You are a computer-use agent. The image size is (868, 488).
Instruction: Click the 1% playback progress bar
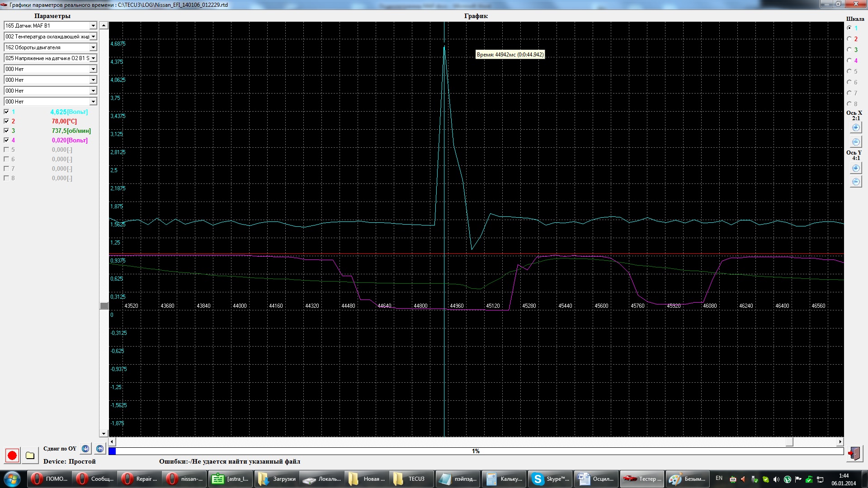[x=476, y=451]
